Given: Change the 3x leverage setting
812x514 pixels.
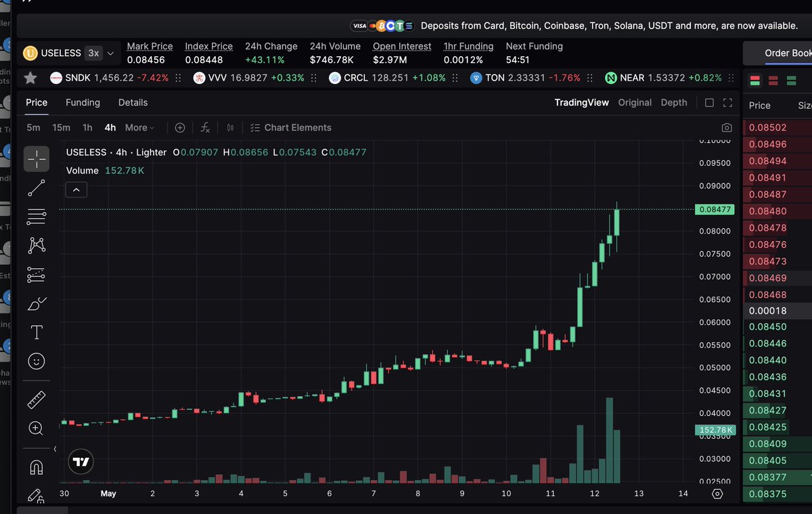Looking at the screenshot, I should pos(93,53).
